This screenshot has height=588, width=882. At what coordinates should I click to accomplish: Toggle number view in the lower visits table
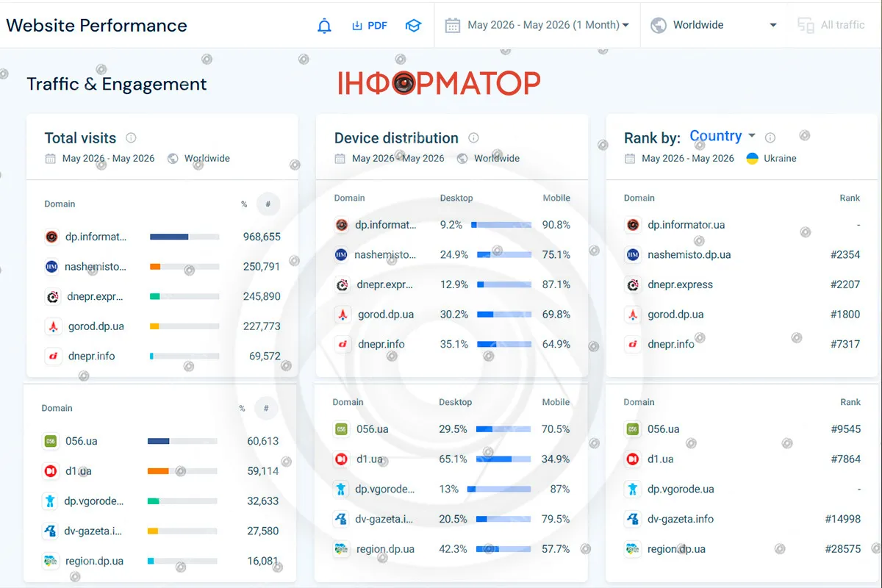click(266, 408)
